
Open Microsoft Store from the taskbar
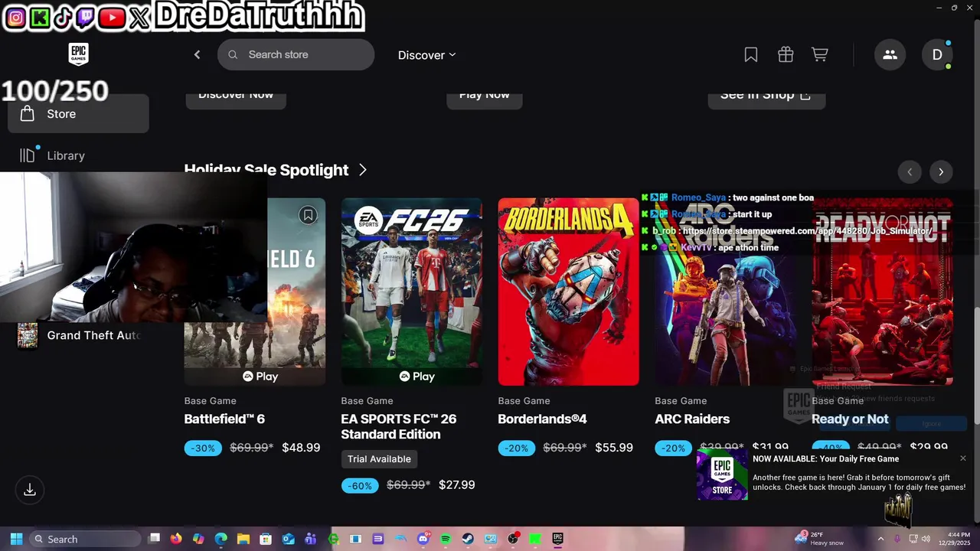pyautogui.click(x=266, y=539)
